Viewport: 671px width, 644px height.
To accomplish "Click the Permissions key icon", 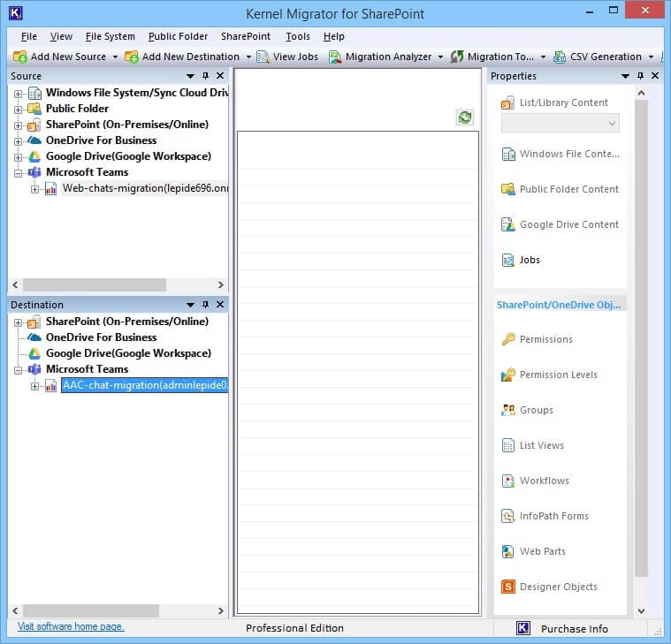I will (508, 339).
